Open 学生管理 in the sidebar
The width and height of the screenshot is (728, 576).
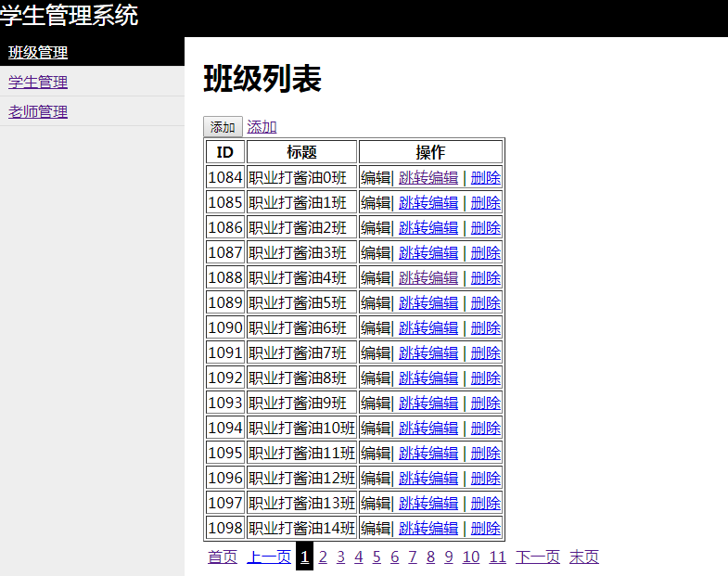point(38,83)
